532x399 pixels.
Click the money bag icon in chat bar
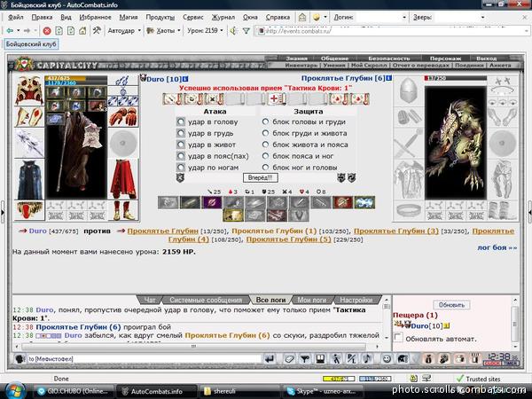428,358
